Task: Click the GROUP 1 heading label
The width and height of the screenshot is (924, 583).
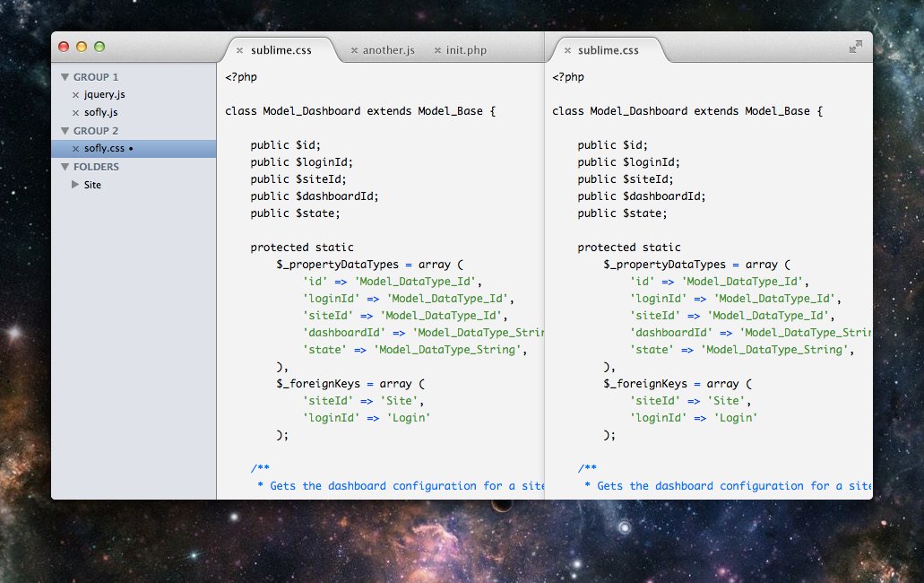Action: [96, 77]
